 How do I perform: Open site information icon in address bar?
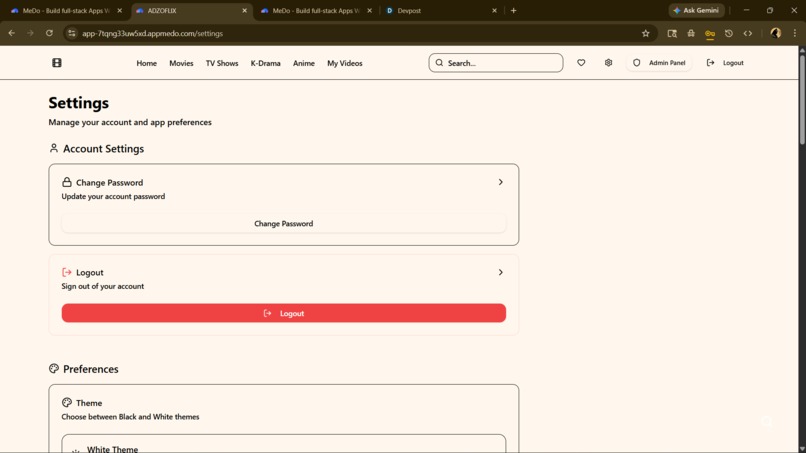coord(71,33)
